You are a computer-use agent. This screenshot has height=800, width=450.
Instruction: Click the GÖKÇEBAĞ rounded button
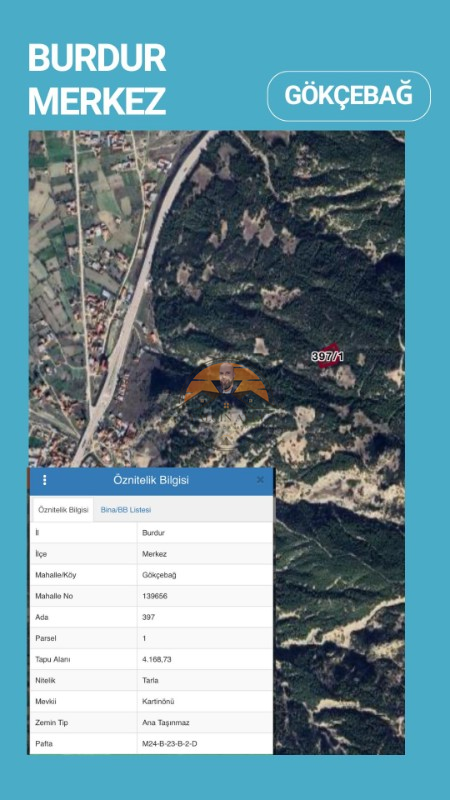[348, 96]
